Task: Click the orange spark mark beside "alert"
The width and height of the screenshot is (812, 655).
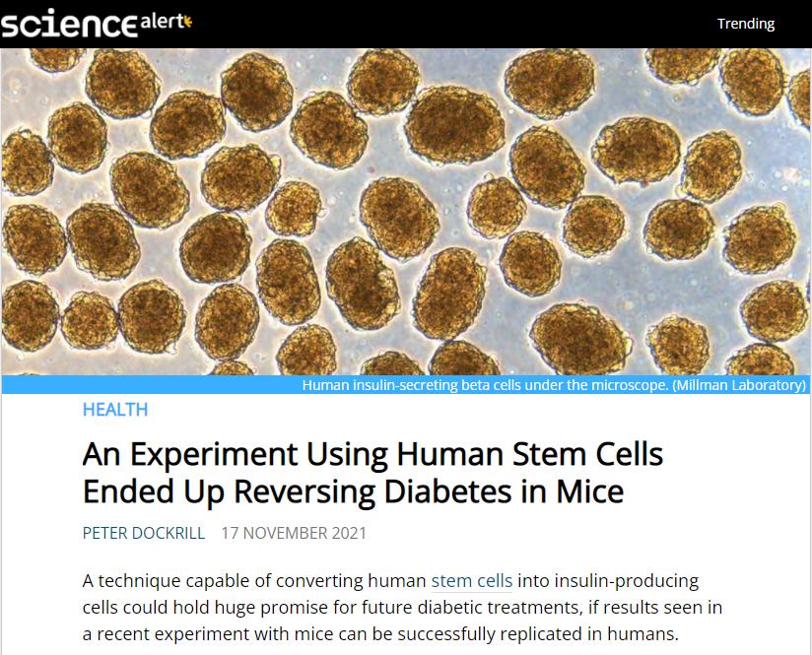Action: [187, 19]
